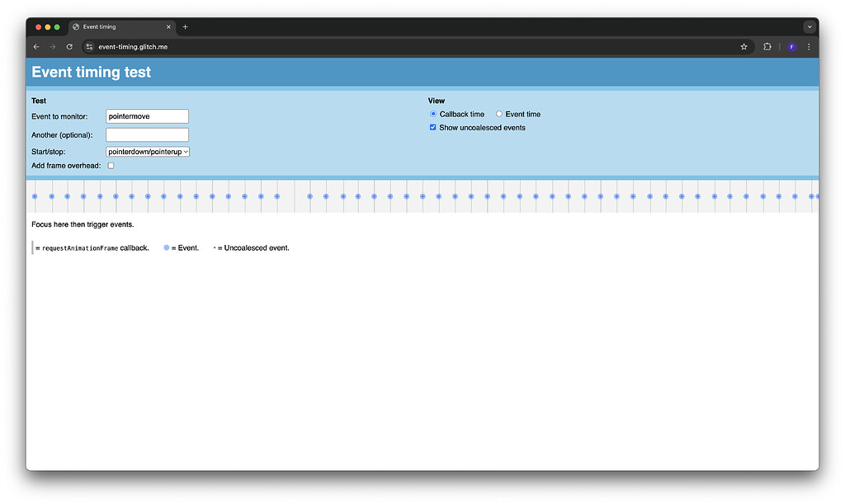Click the purple profile avatar icon
Image resolution: width=845 pixels, height=504 pixels.
pyautogui.click(x=791, y=47)
